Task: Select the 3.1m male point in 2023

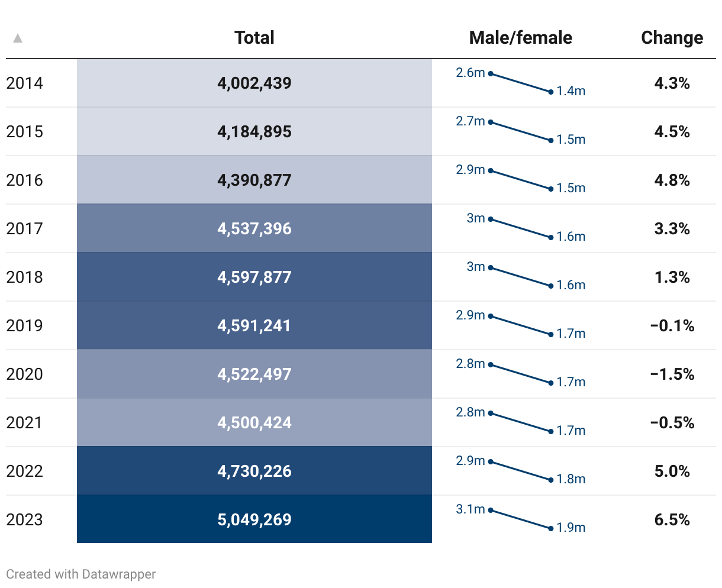Action: [491, 510]
